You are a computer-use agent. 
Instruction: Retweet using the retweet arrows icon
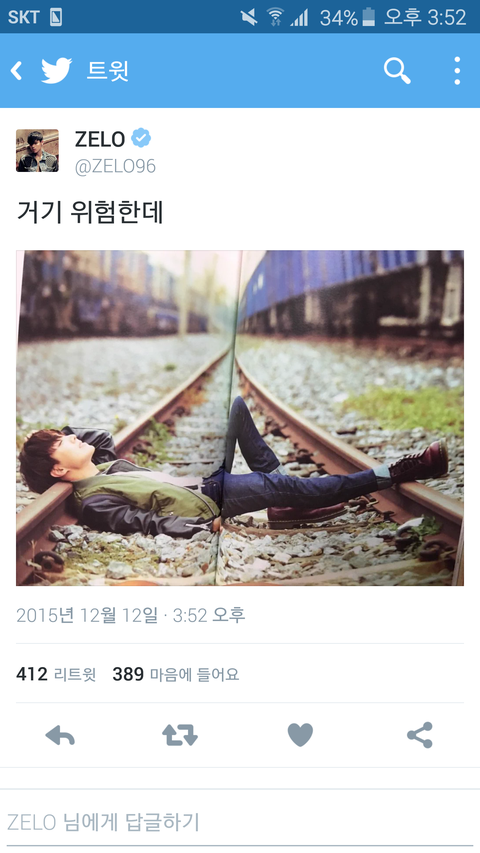[x=180, y=735]
